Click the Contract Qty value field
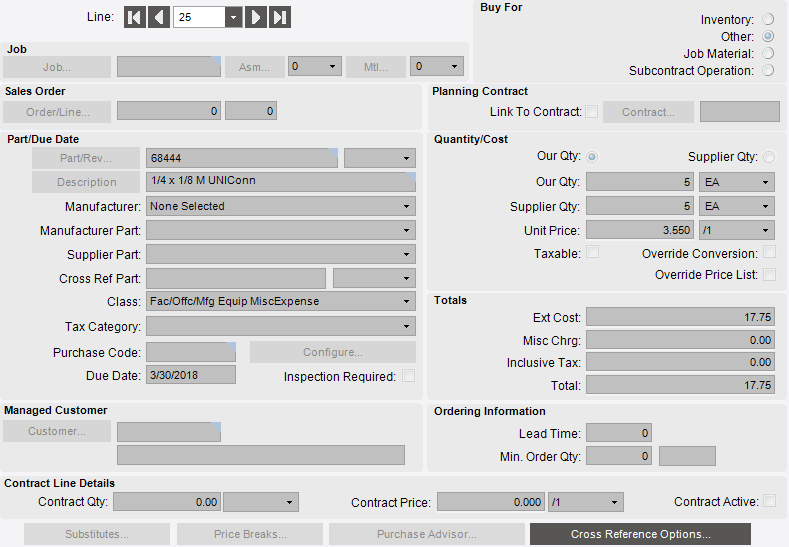The image size is (789, 547). point(167,502)
